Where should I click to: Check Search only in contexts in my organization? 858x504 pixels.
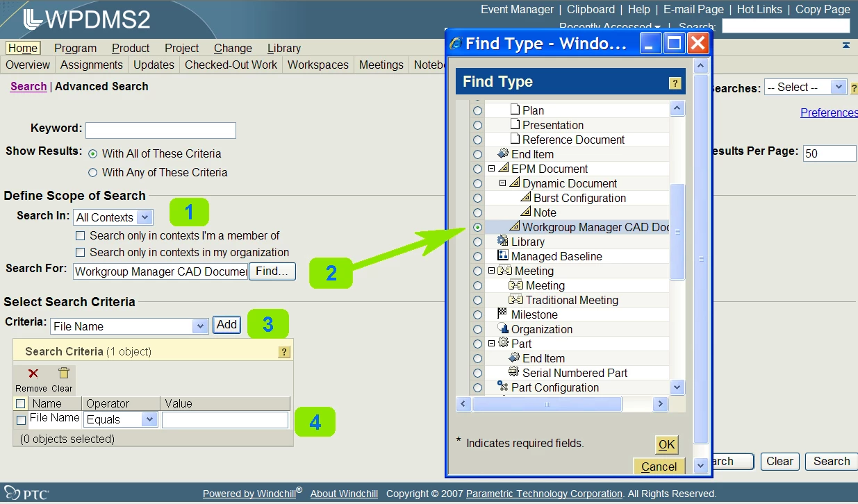(81, 253)
